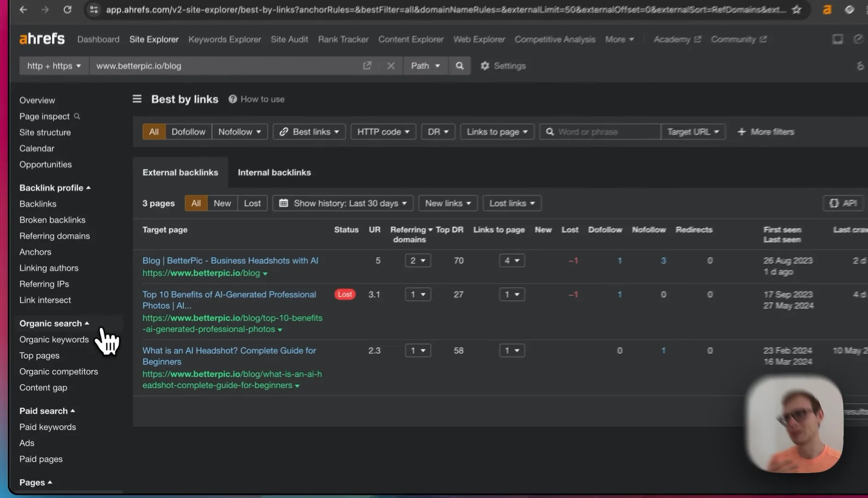Image resolution: width=868 pixels, height=498 pixels.
Task: Open Ahrefs extension icon in browser toolbar
Action: pos(827,9)
